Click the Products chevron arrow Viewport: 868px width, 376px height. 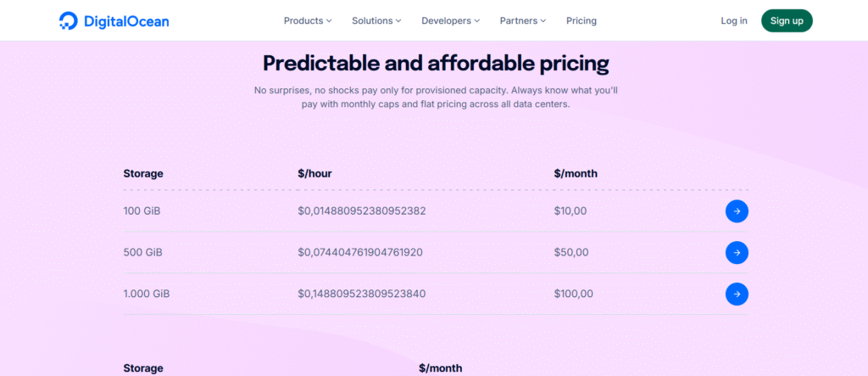[x=329, y=20]
